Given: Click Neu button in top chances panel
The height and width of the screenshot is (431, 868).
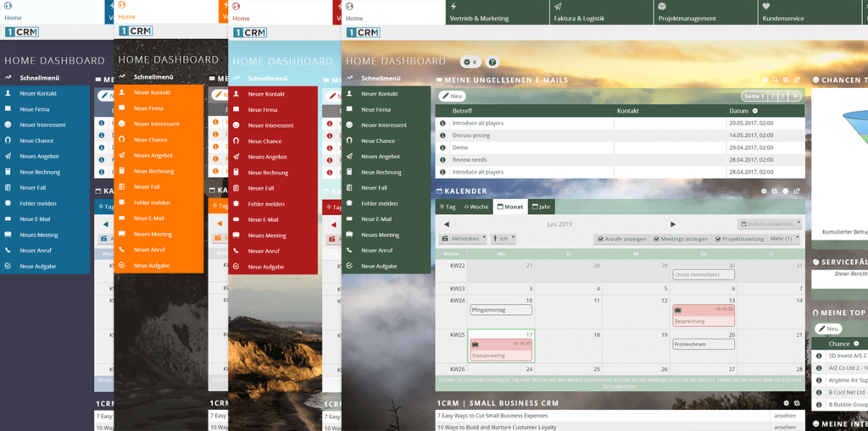Looking at the screenshot, I should coord(827,329).
